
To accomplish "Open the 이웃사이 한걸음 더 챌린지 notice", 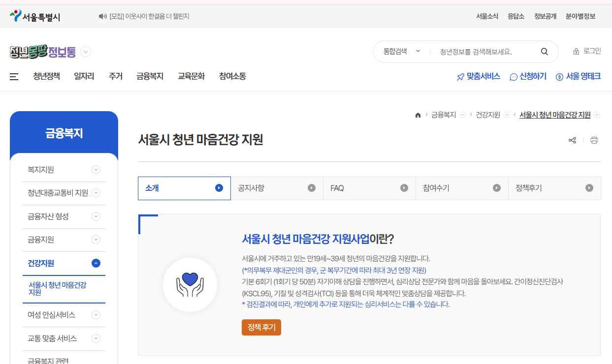I will (x=150, y=16).
